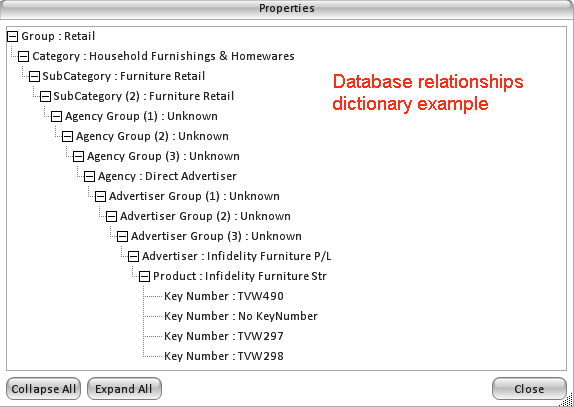
Task: Collapse Agency Group (1) : Unknown node
Action: tap(56, 116)
